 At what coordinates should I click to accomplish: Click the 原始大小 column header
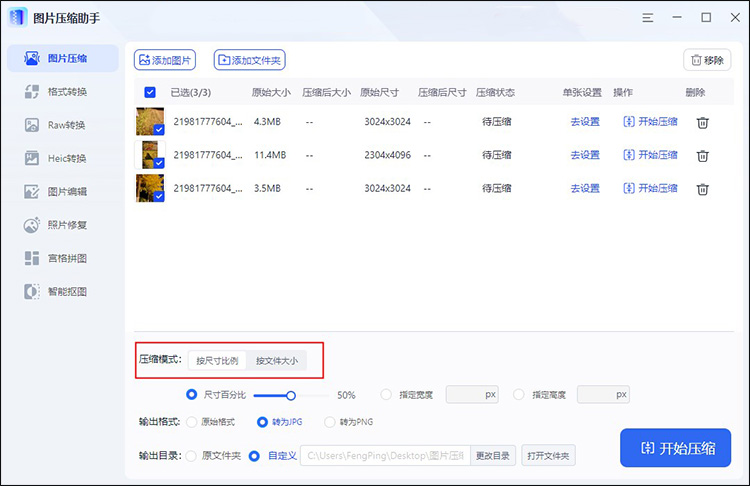[271, 92]
